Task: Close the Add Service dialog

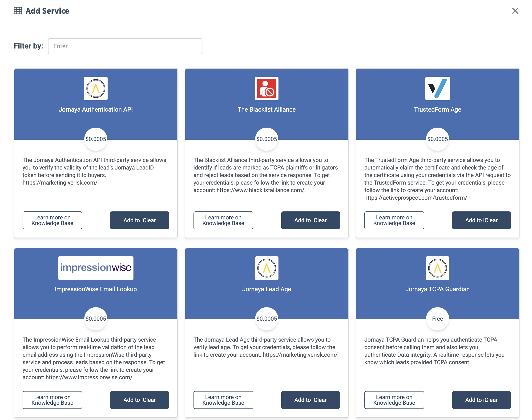Action: [515, 11]
